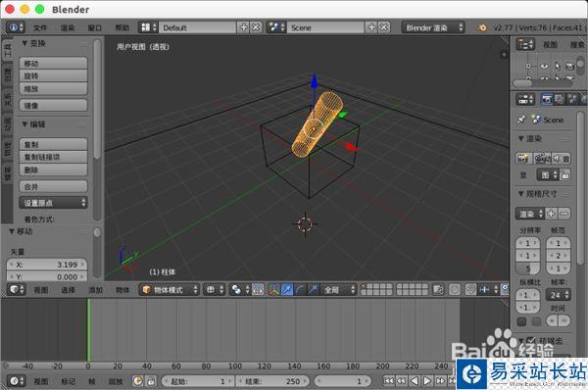Click the pin icon beside Scene

pyautogui.click(x=521, y=120)
